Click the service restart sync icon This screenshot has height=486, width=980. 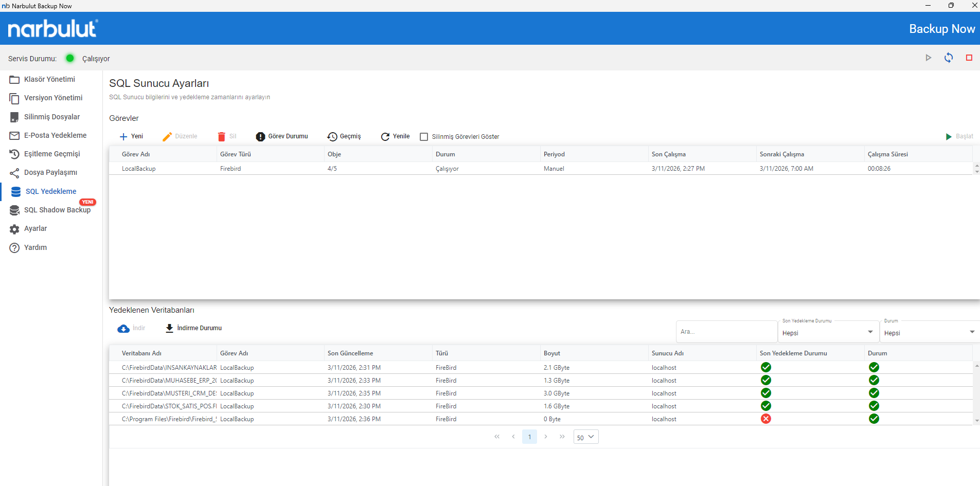[x=948, y=58]
